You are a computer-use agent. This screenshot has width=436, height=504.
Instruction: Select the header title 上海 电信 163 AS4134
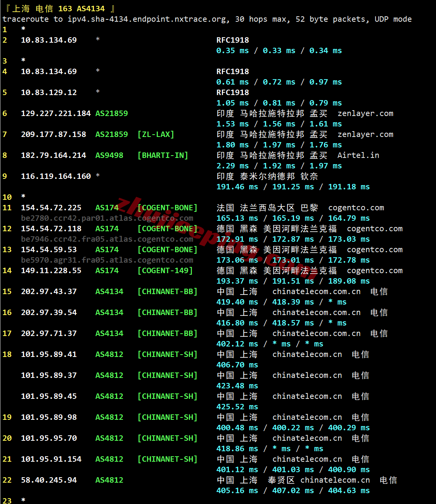point(59,9)
